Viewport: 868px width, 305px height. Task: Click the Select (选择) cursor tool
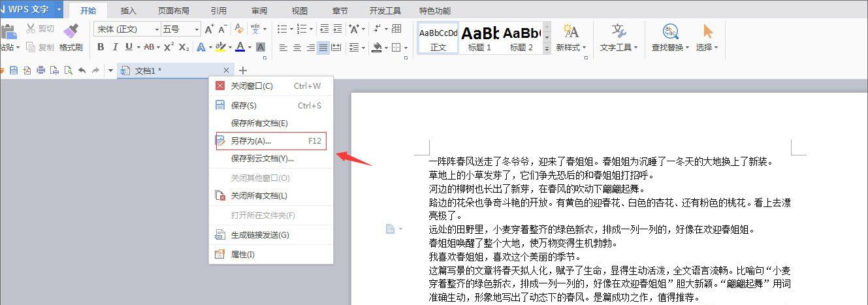click(x=707, y=37)
